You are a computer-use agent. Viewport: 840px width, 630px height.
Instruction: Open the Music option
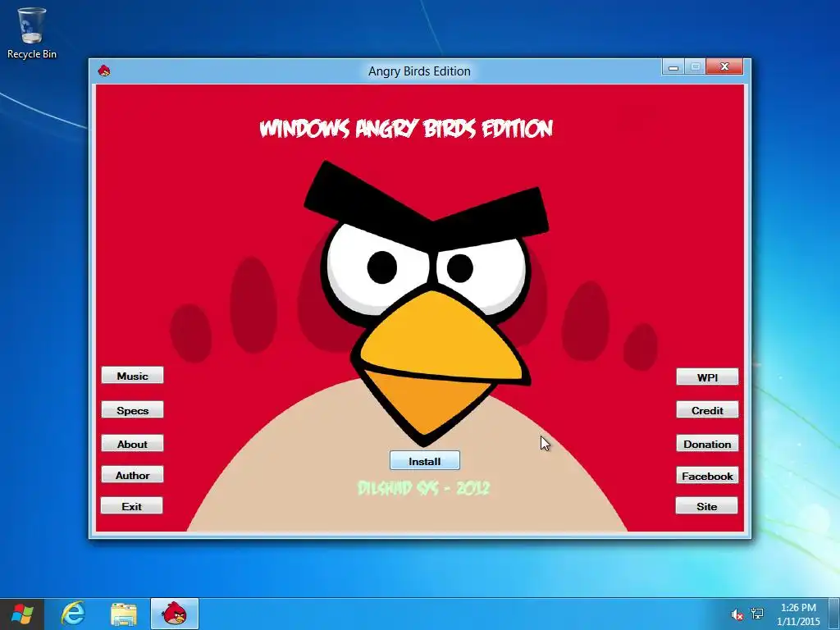tap(132, 376)
